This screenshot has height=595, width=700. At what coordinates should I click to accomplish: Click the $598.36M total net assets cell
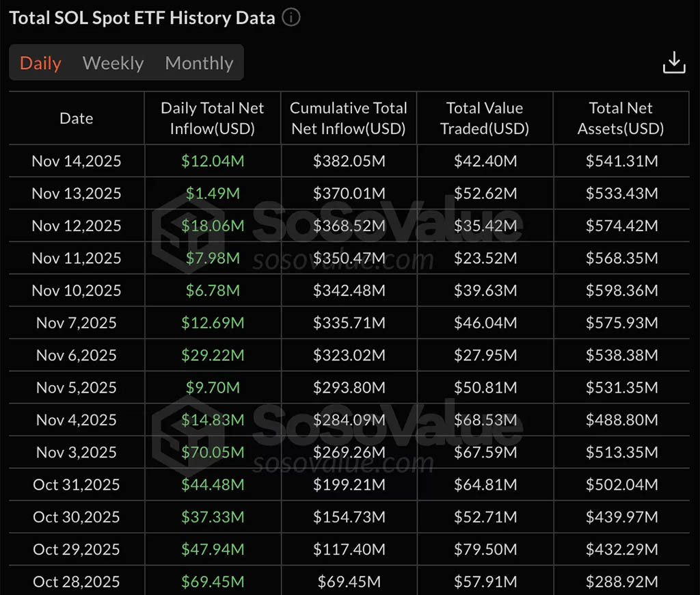coord(621,291)
